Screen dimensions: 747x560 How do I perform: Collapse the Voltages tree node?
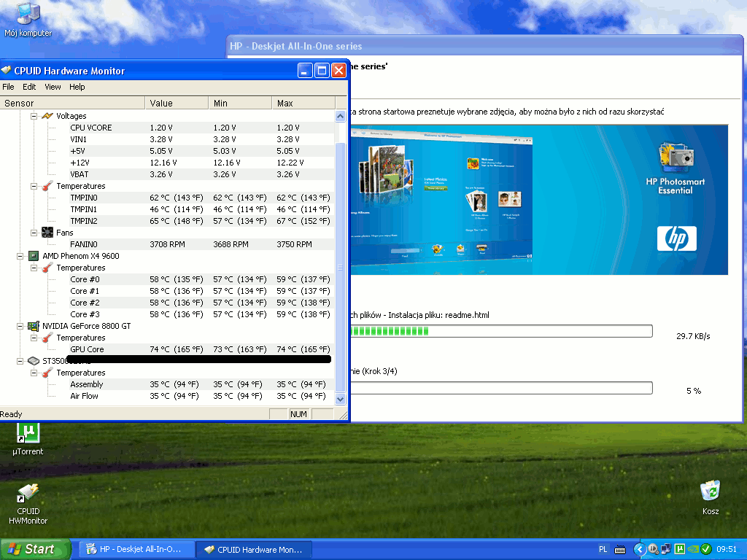34,116
